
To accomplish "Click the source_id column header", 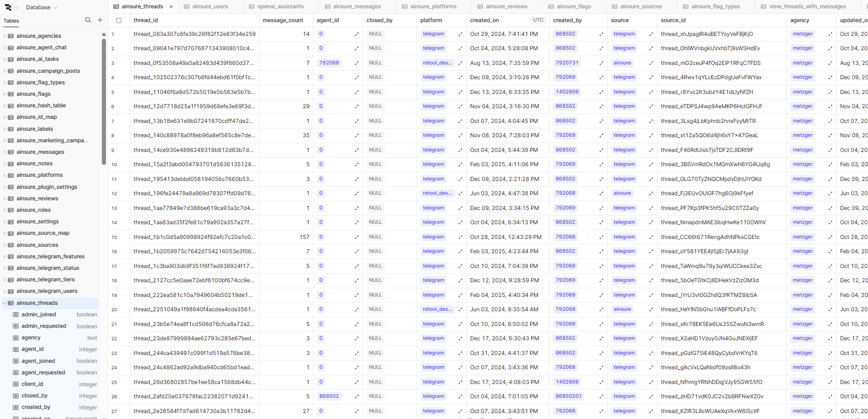I will [673, 20].
